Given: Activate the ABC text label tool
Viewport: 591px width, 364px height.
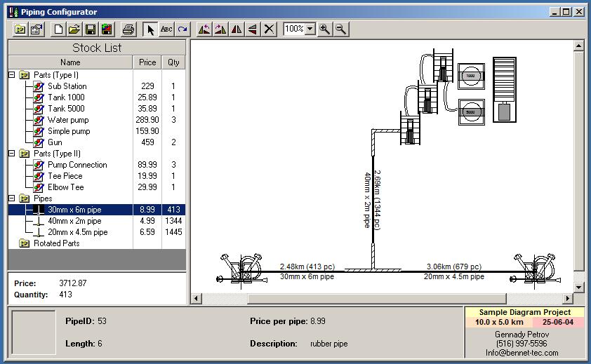Looking at the screenshot, I should tap(166, 29).
